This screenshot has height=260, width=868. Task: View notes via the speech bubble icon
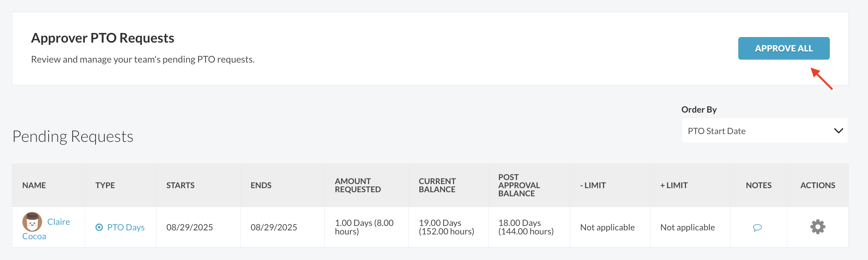pyautogui.click(x=757, y=227)
